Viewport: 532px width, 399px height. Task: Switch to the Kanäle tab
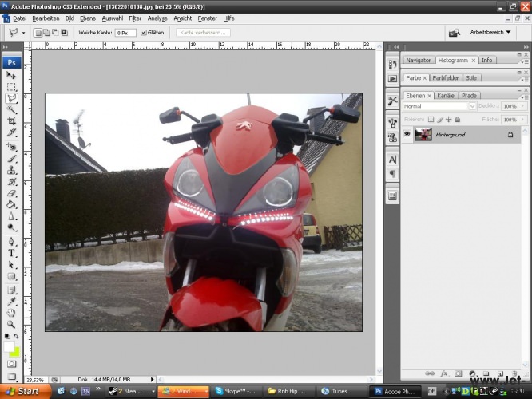[446, 96]
